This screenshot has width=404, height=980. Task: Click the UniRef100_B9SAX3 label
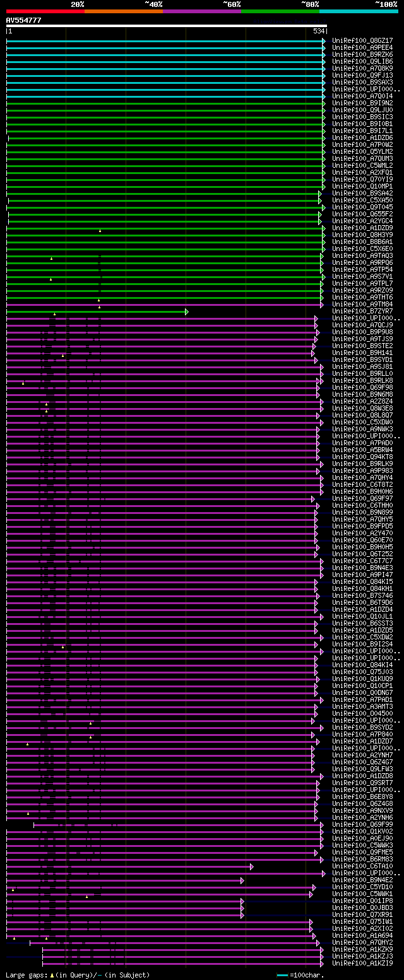[x=362, y=82]
